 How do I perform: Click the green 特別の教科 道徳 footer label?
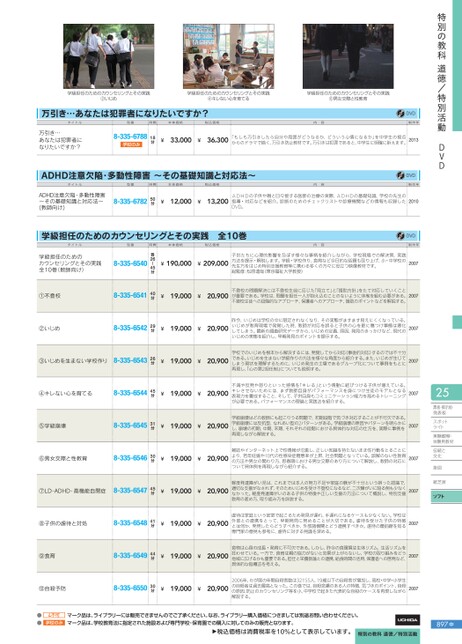[387, 635]
